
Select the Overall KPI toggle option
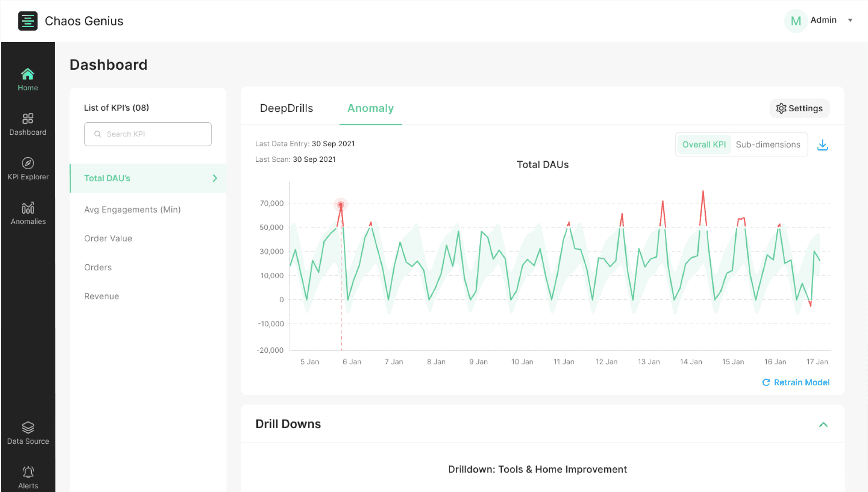tap(704, 144)
